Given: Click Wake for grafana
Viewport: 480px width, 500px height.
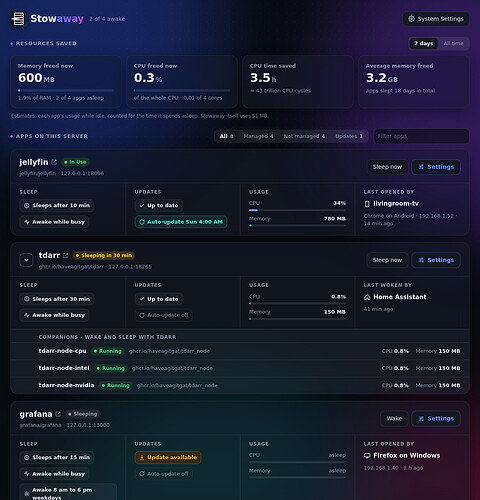Looking at the screenshot, I should coord(394,418).
